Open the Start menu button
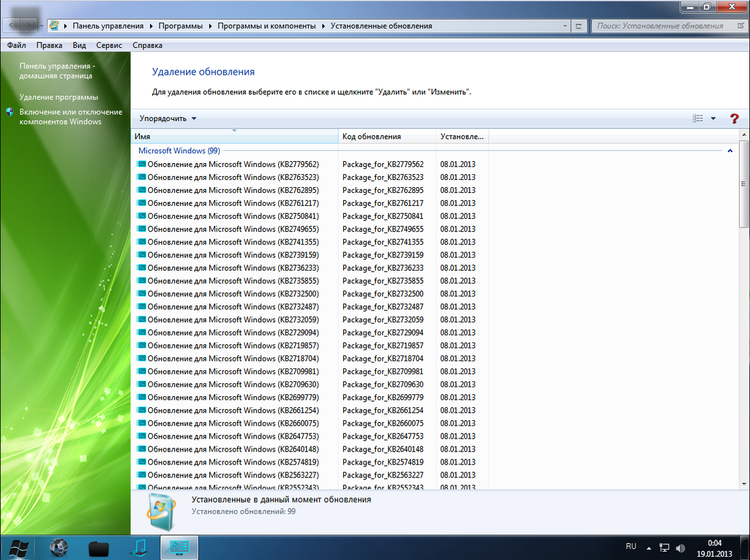The height and width of the screenshot is (560, 750). tap(18, 548)
